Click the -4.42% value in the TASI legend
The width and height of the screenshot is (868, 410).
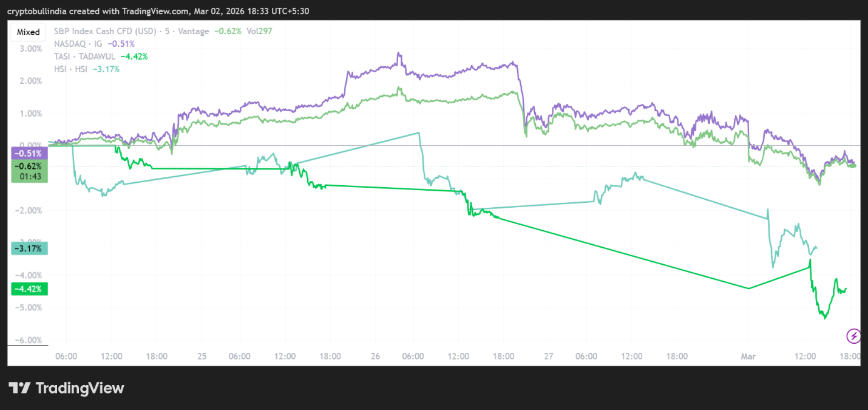pyautogui.click(x=134, y=56)
